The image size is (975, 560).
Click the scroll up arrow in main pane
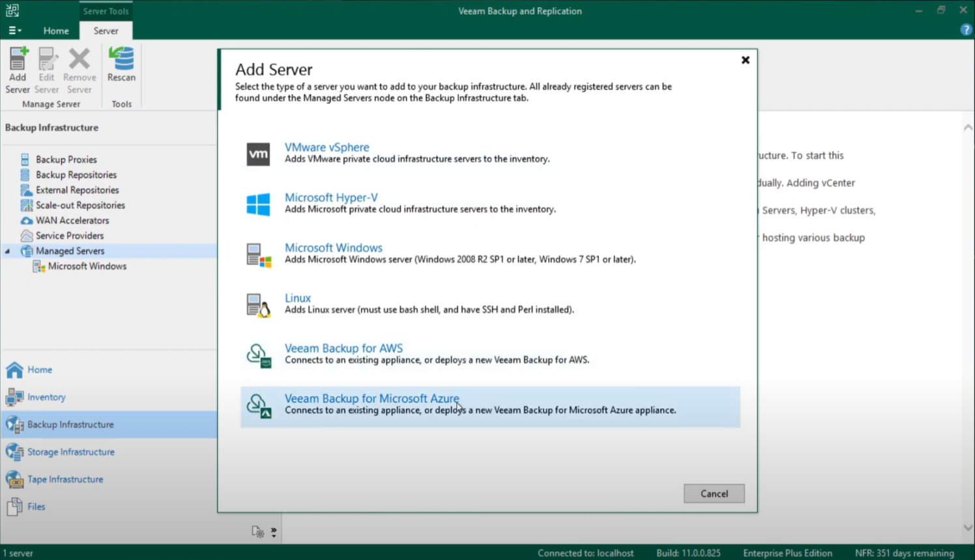pos(968,128)
